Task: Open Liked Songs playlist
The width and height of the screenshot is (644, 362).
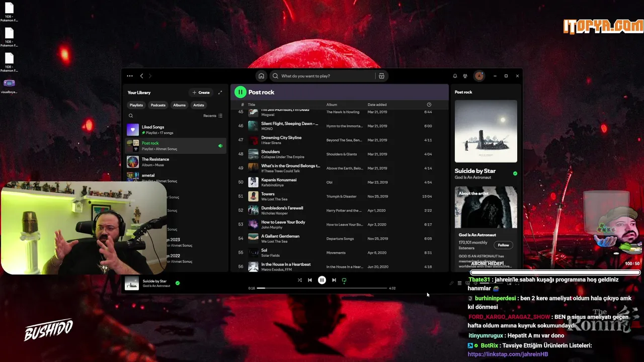Action: [x=176, y=130]
